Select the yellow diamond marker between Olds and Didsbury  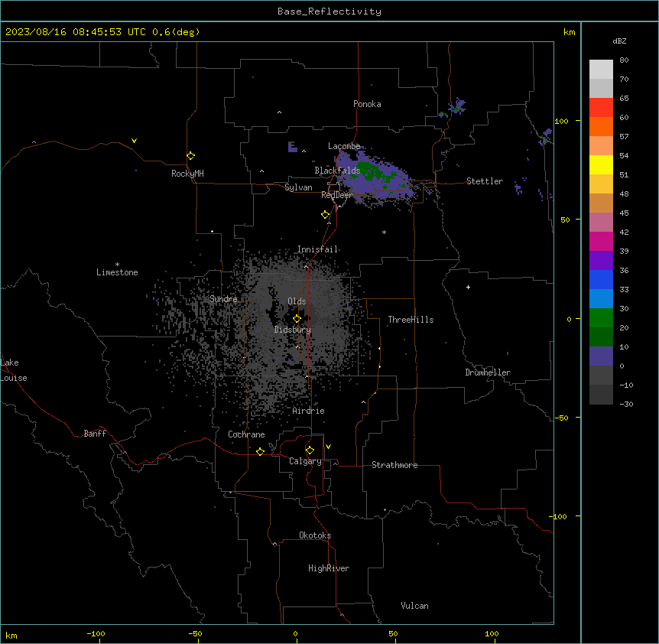pos(297,319)
